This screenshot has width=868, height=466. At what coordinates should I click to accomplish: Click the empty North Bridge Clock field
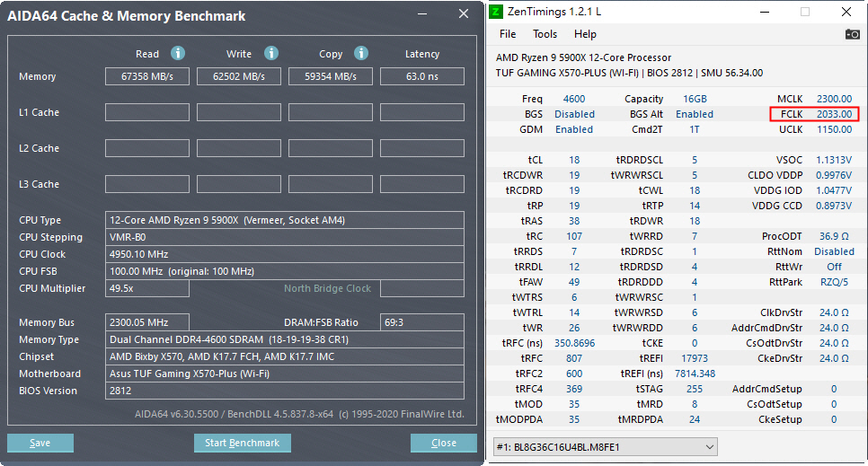pyautogui.click(x=421, y=288)
